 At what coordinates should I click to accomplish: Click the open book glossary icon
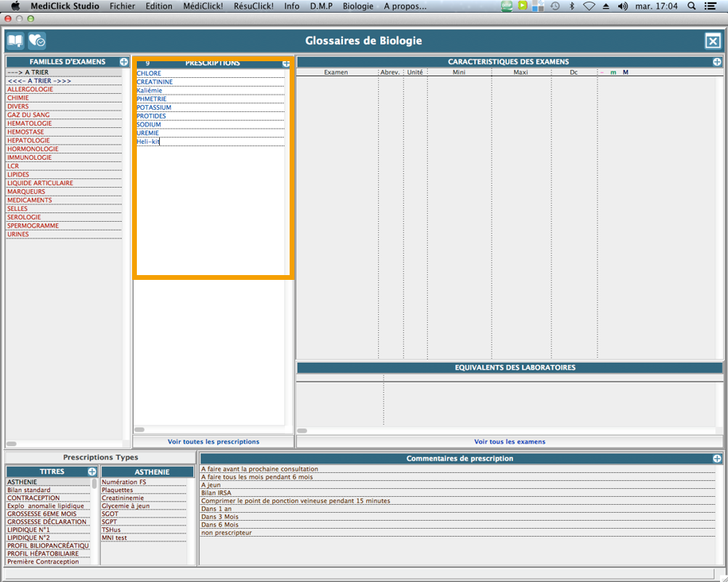(15, 41)
